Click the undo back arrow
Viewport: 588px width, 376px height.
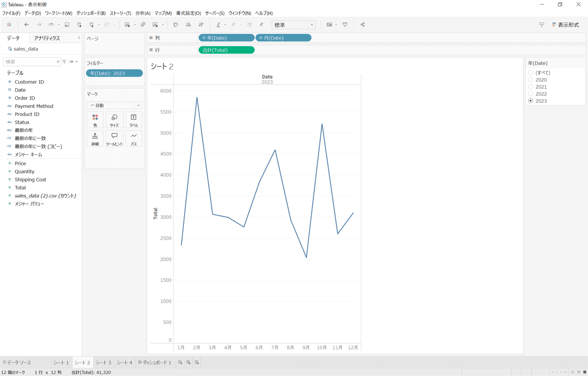coord(26,25)
